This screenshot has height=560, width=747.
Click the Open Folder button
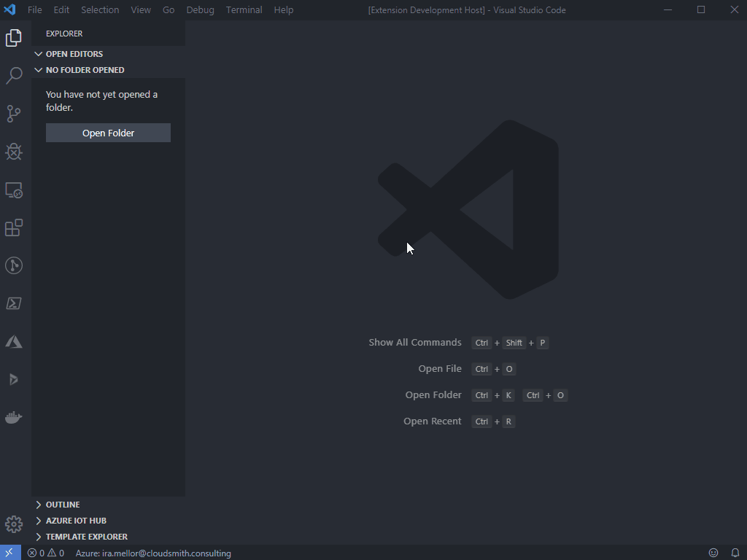click(x=108, y=133)
